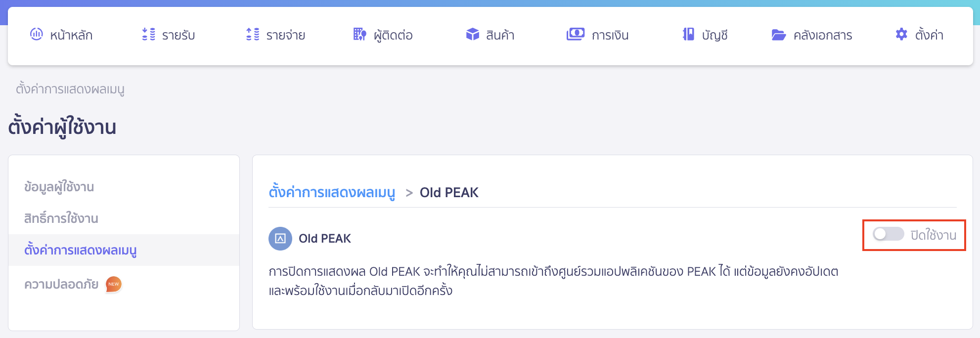Click the Old PEAK app icon

pyautogui.click(x=281, y=238)
